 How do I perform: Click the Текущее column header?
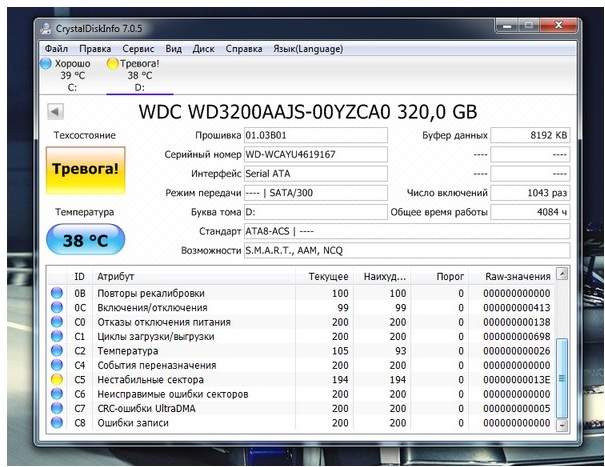[324, 276]
